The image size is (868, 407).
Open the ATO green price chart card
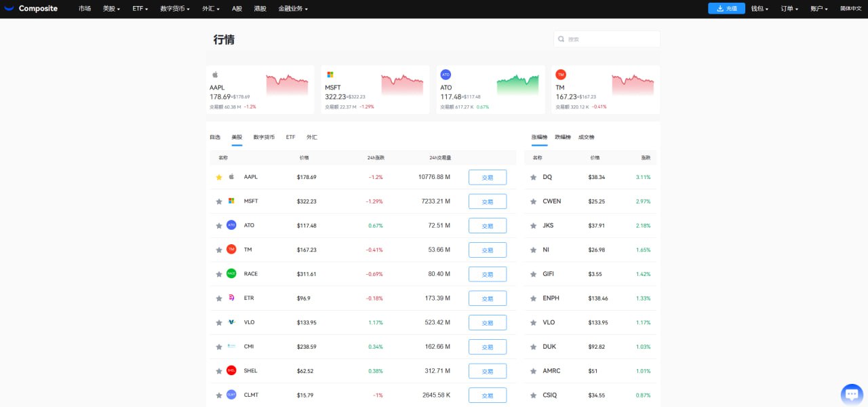[x=490, y=90]
